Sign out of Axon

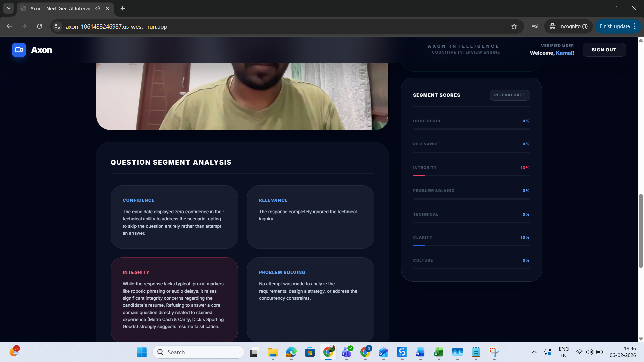pyautogui.click(x=604, y=50)
